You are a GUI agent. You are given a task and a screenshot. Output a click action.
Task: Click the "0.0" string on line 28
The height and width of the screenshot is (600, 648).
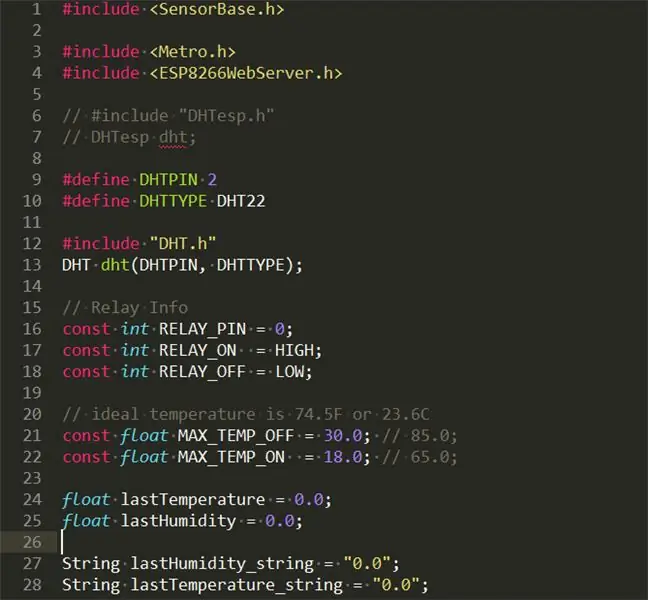point(395,585)
